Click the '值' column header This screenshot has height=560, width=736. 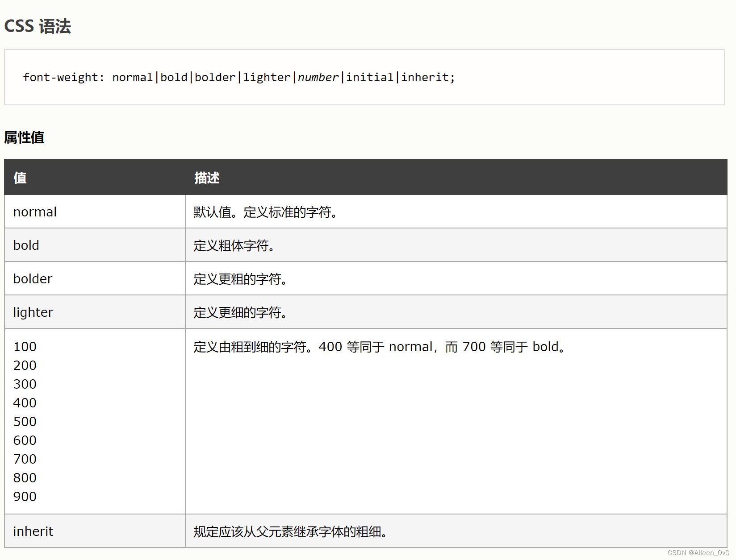tap(20, 178)
